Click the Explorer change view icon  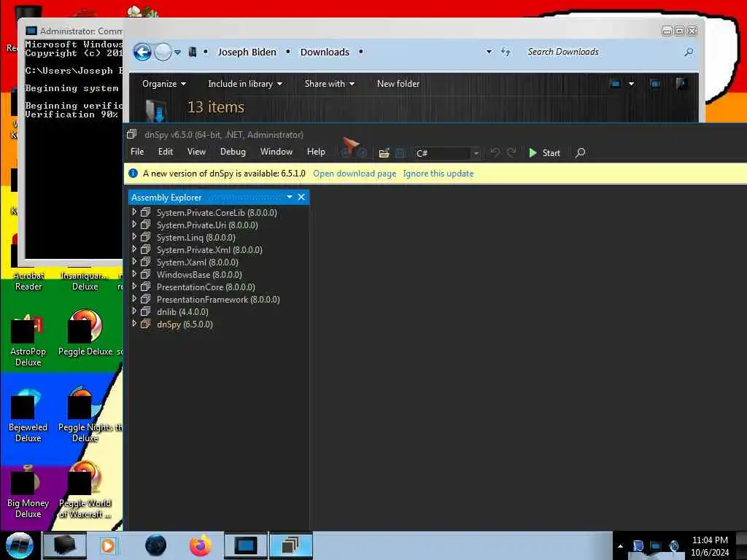[x=616, y=84]
